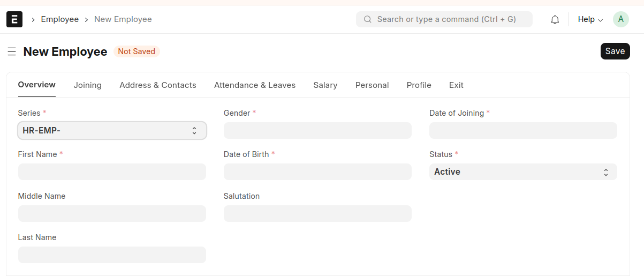Click the First Name input field
The image size is (644, 276).
(x=112, y=172)
